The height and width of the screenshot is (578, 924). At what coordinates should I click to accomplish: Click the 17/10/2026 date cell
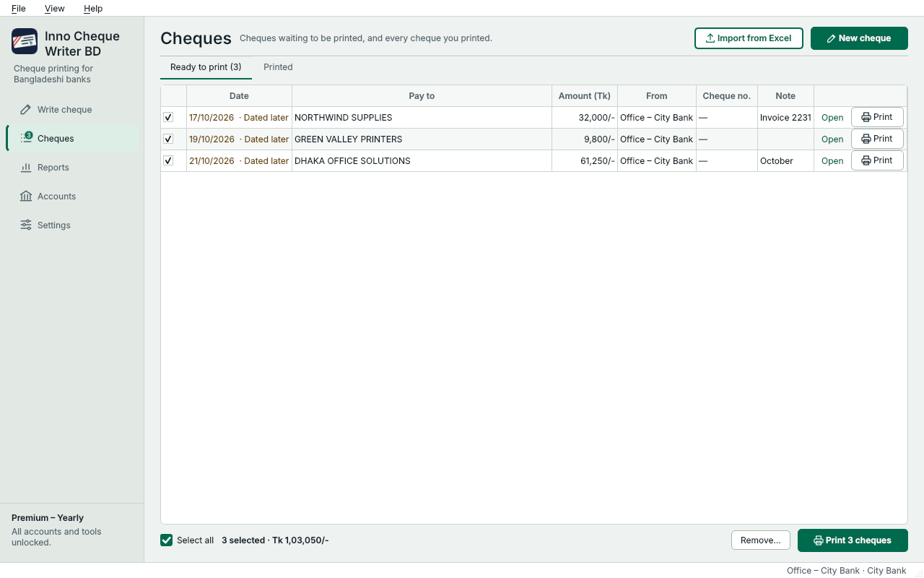click(x=239, y=118)
